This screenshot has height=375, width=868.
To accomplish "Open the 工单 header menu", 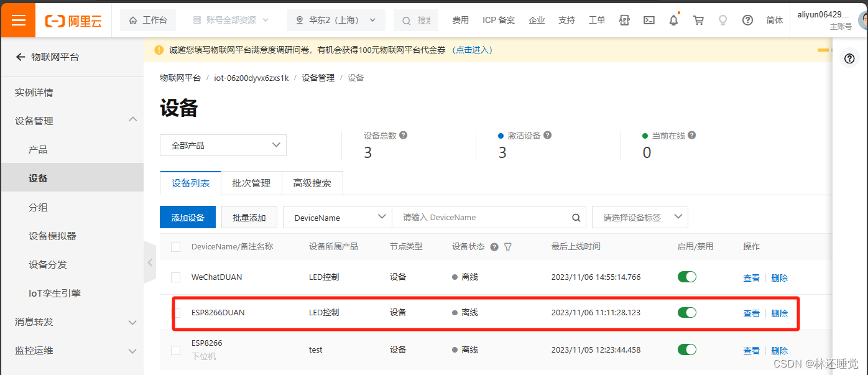I will 597,20.
